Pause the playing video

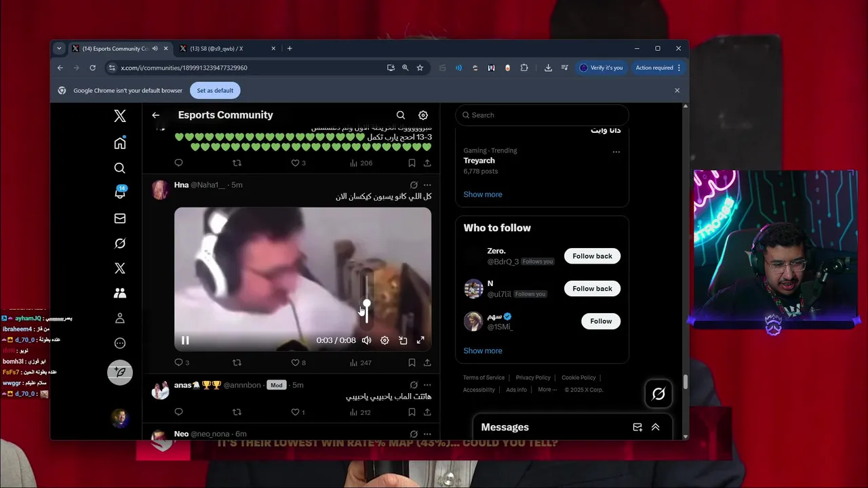point(185,340)
